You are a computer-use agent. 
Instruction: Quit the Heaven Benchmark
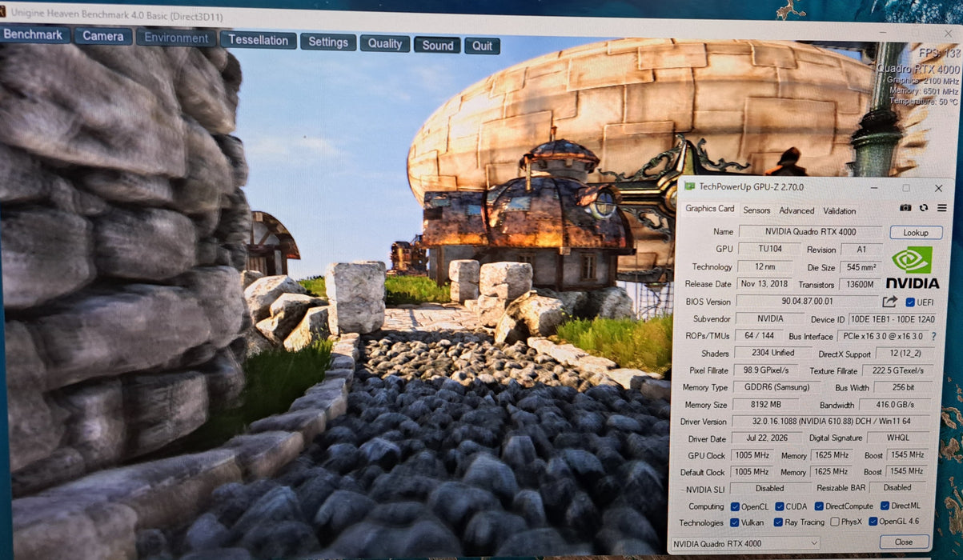482,46
